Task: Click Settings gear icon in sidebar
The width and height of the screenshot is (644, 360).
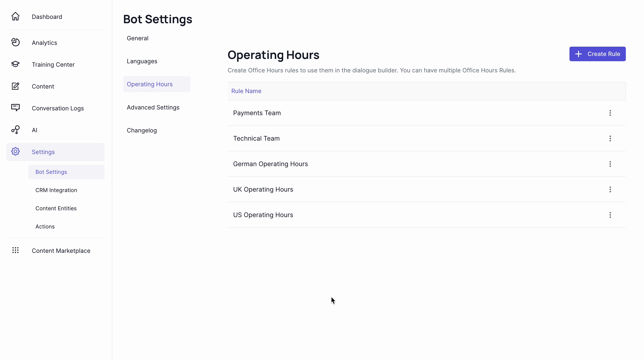Action: [15, 151]
